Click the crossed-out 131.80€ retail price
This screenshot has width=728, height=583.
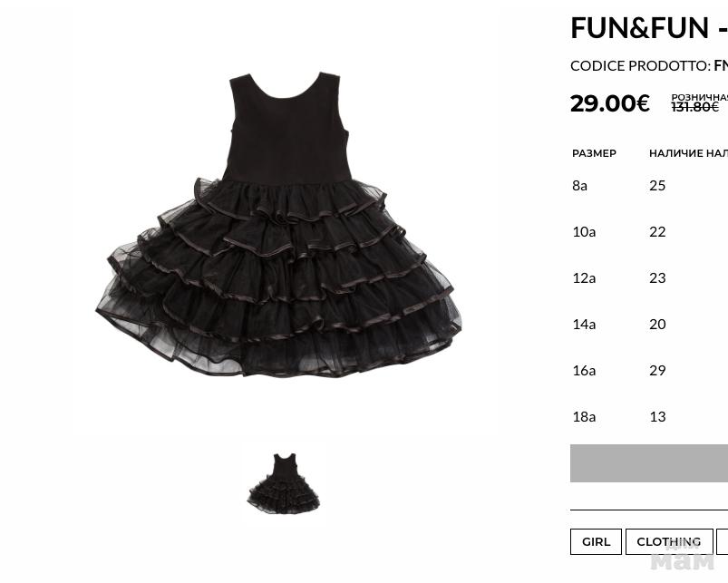point(695,107)
